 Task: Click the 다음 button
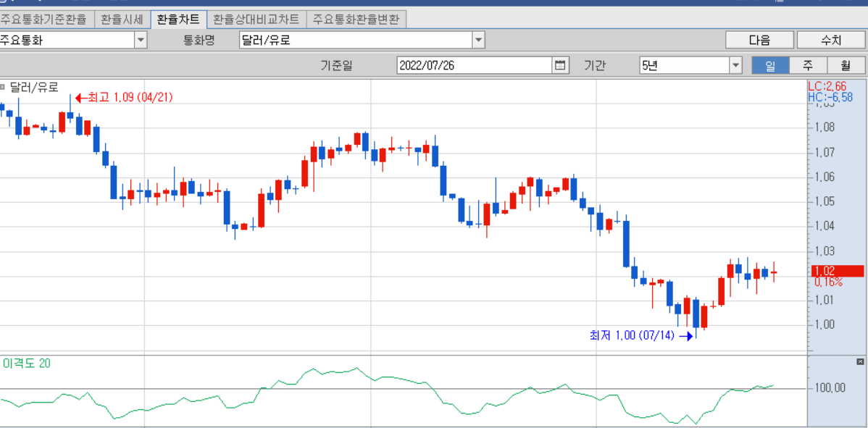(x=759, y=40)
